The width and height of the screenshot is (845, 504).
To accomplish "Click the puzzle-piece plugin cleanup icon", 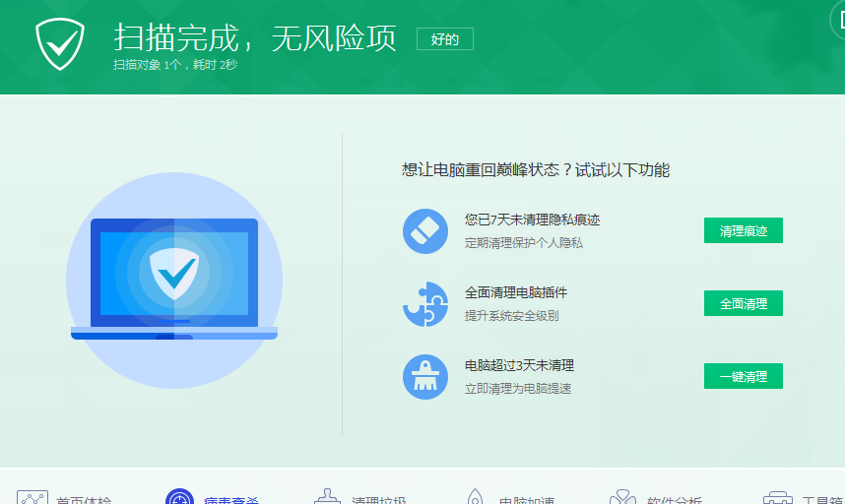I will pyautogui.click(x=425, y=304).
